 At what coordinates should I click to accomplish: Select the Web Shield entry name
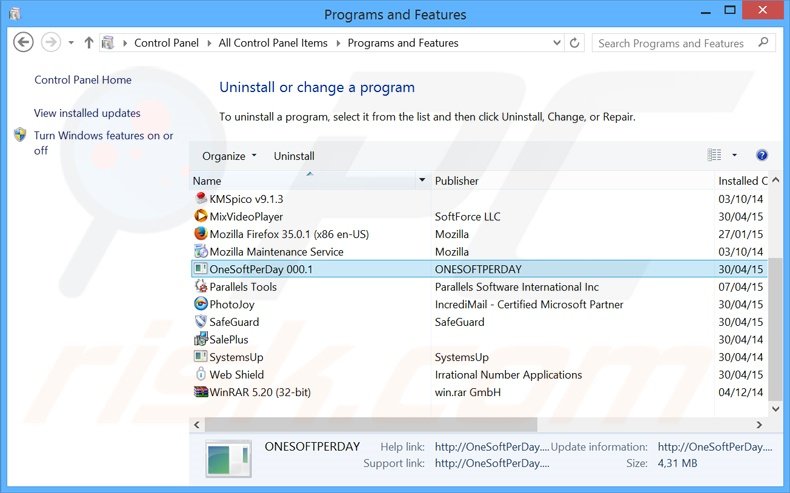(237, 375)
